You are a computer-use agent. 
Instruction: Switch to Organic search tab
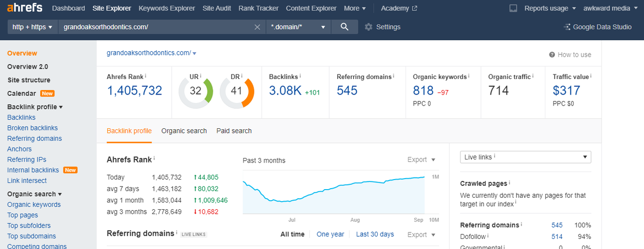184,131
